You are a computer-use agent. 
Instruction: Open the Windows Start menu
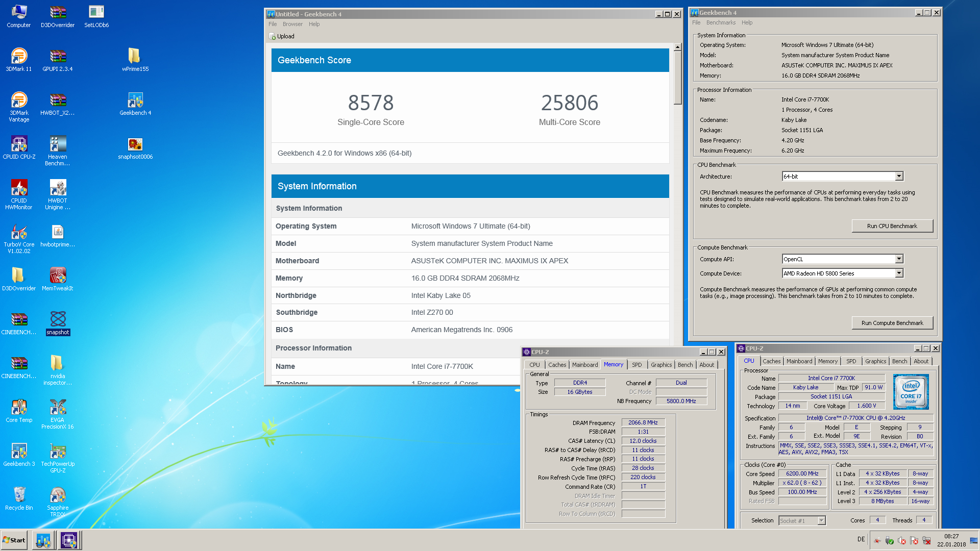(14, 540)
